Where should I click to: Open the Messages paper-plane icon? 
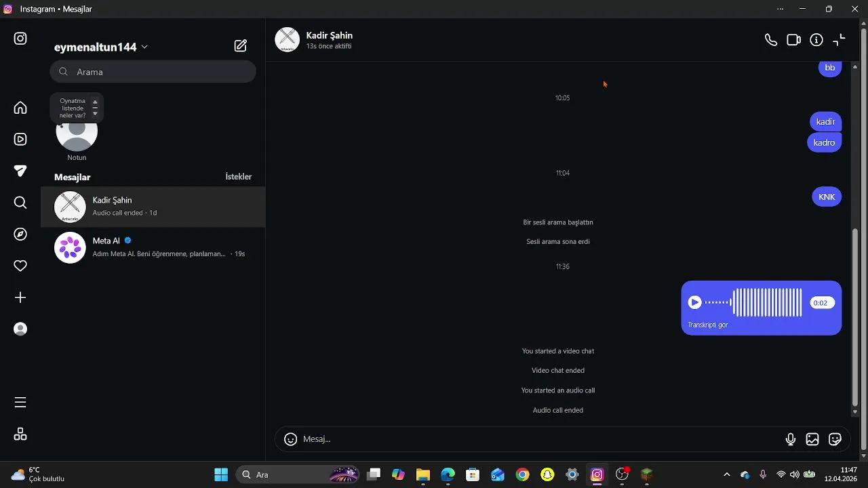tap(20, 171)
